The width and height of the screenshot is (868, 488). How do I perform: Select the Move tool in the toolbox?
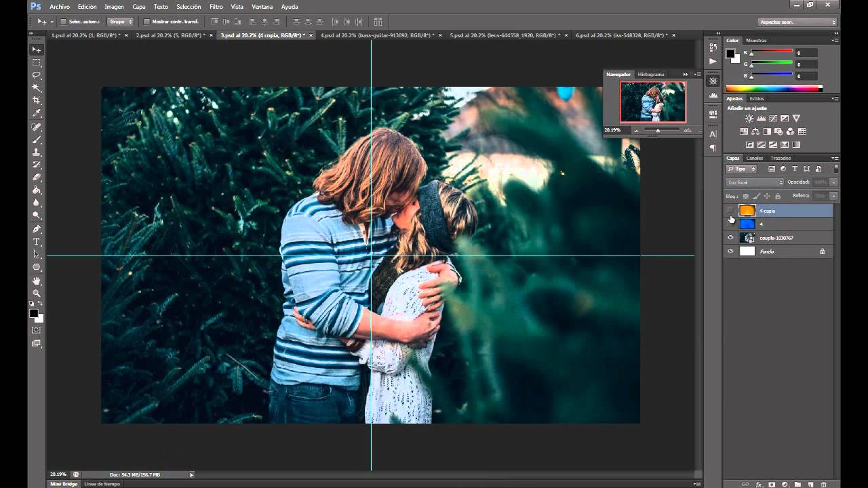point(37,49)
